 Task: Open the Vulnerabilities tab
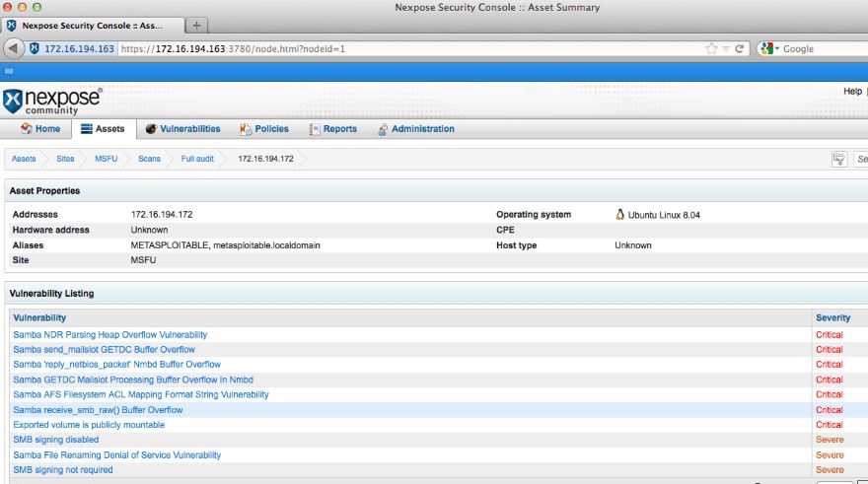[x=182, y=129]
